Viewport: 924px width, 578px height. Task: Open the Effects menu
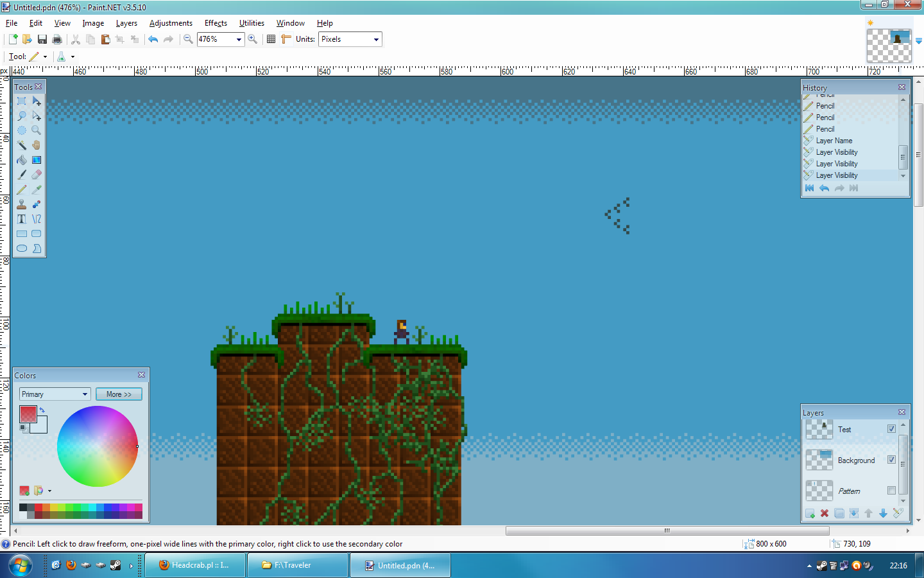click(216, 23)
